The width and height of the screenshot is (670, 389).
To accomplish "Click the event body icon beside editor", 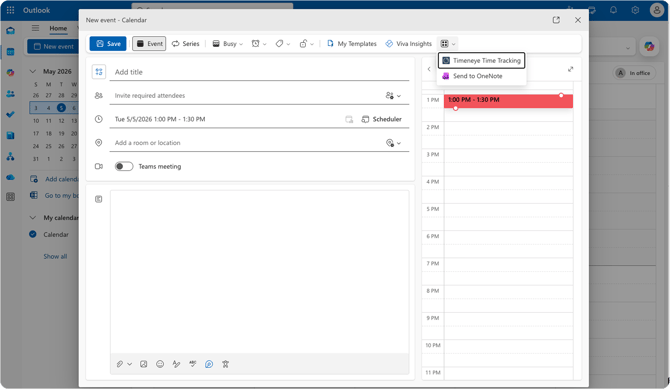I will (x=99, y=199).
